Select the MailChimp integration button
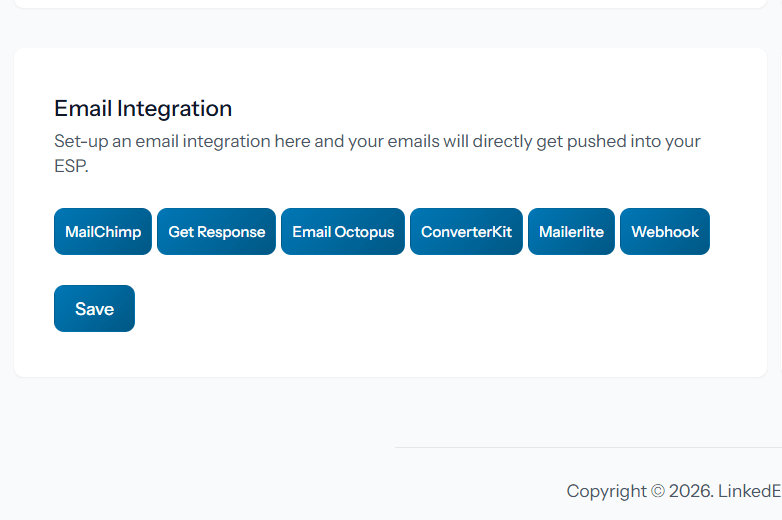Viewport: 782px width, 520px height. click(103, 231)
